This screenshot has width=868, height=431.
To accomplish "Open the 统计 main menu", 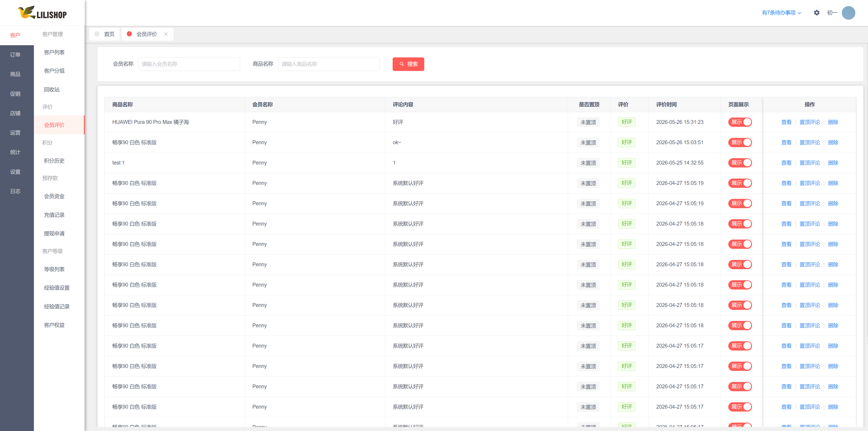I will 15,152.
